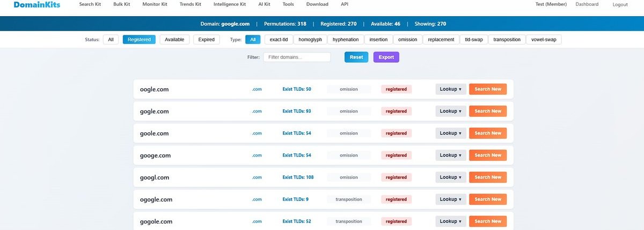
Task: Open the Search Kit menu
Action: 91,4
